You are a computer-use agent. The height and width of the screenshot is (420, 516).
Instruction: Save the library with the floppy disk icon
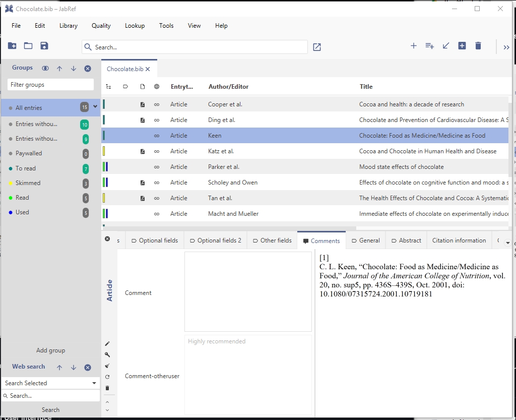point(44,46)
